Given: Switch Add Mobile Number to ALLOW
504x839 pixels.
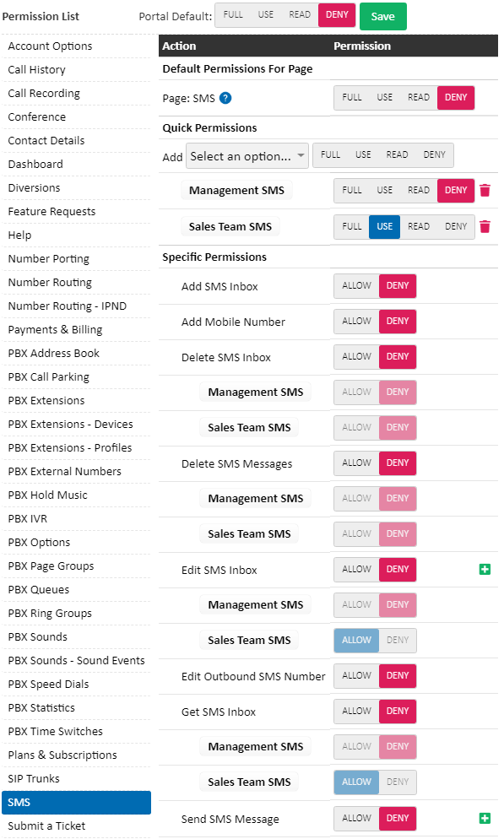Looking at the screenshot, I should click(356, 321).
